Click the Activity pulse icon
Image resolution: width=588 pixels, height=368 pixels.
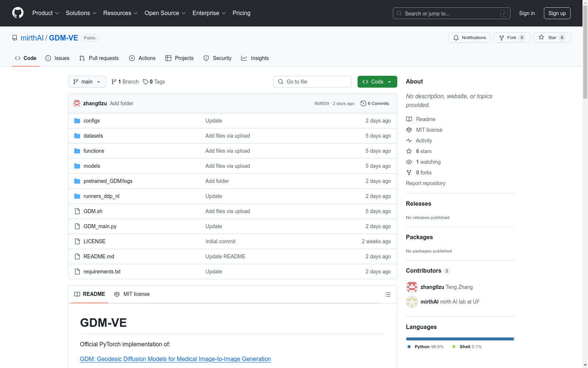tap(409, 141)
